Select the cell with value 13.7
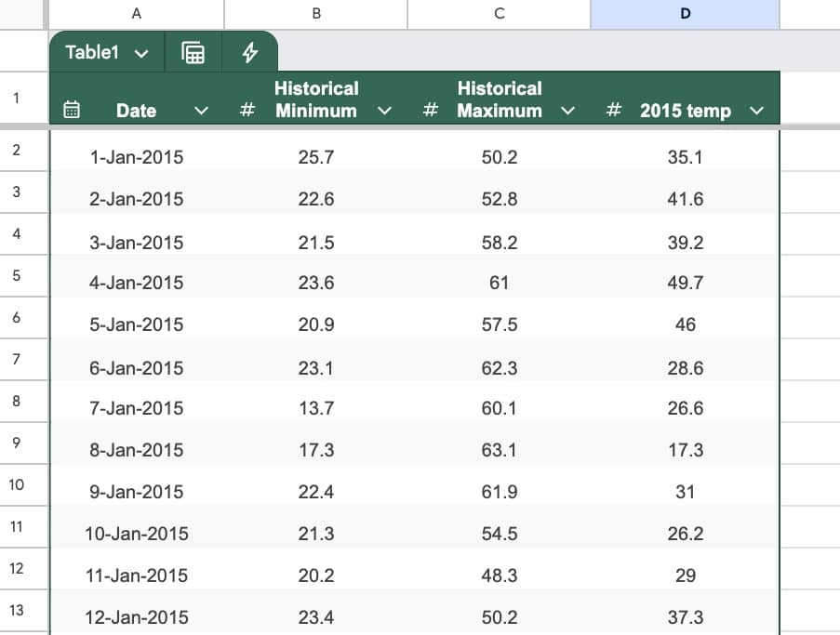 pos(316,408)
